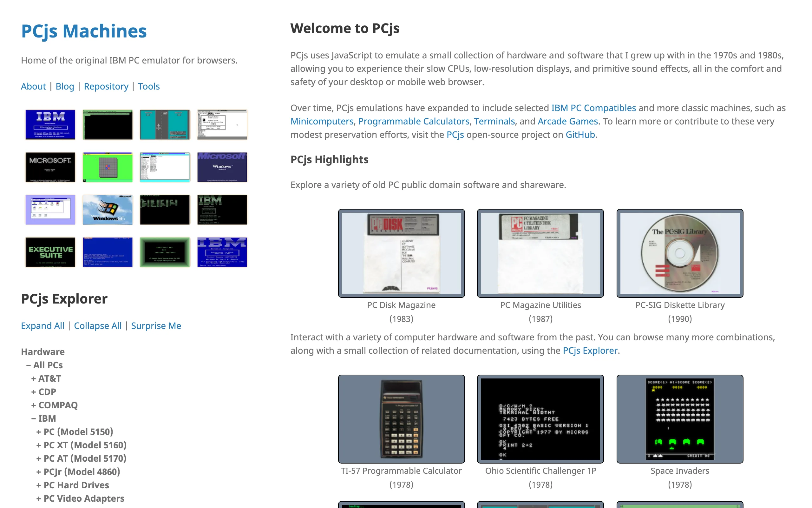The image size is (812, 508).
Task: Click Expand All in PCjs Explorer
Action: [43, 325]
